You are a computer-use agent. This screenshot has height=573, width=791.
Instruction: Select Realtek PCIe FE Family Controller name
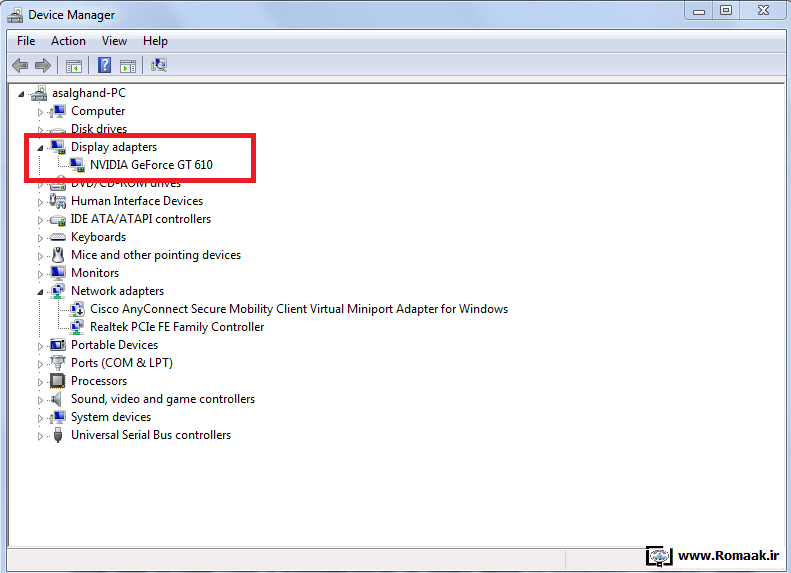177,327
